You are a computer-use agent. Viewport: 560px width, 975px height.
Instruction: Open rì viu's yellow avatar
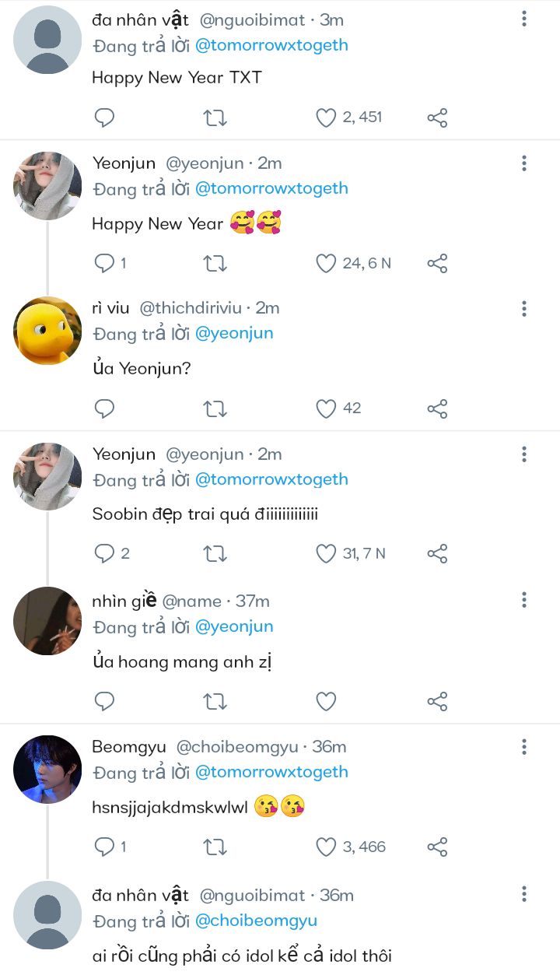point(47,331)
